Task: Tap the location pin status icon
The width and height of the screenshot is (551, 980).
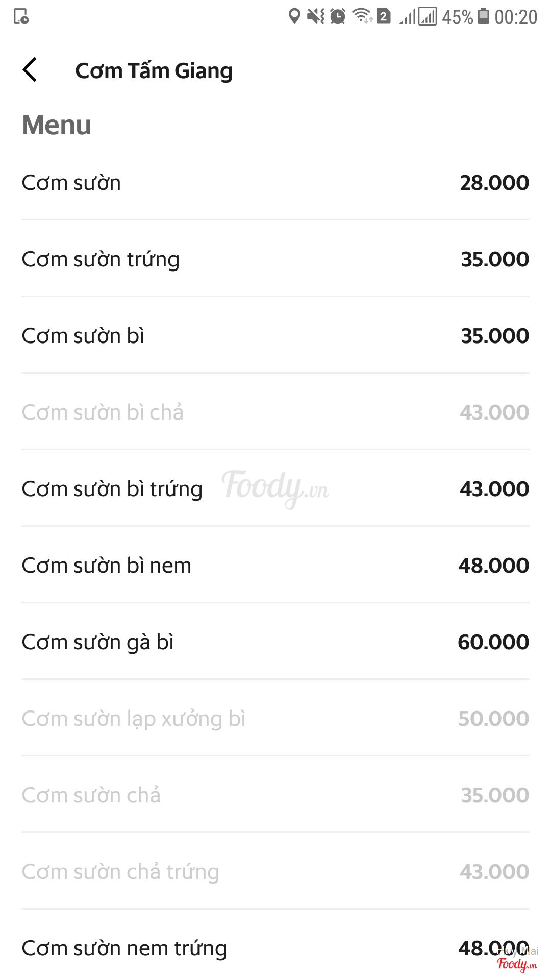Action: click(294, 16)
